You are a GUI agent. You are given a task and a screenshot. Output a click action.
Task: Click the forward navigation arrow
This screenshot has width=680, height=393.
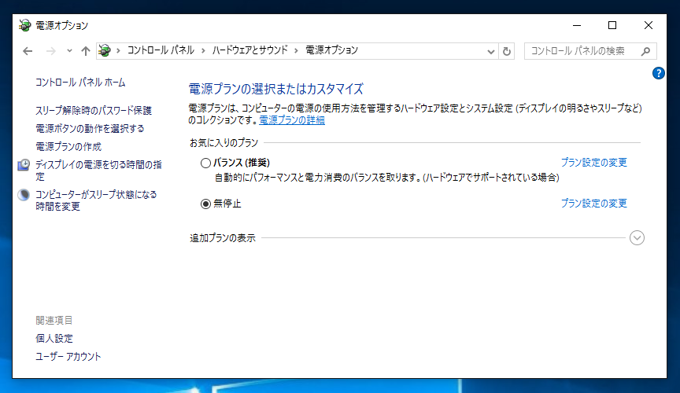(x=51, y=51)
